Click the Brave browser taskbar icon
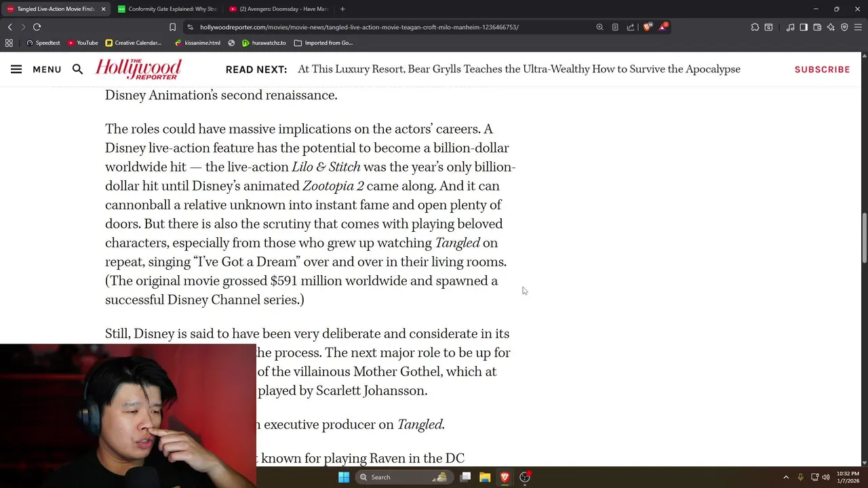Viewport: 868px width, 488px height. 505,477
